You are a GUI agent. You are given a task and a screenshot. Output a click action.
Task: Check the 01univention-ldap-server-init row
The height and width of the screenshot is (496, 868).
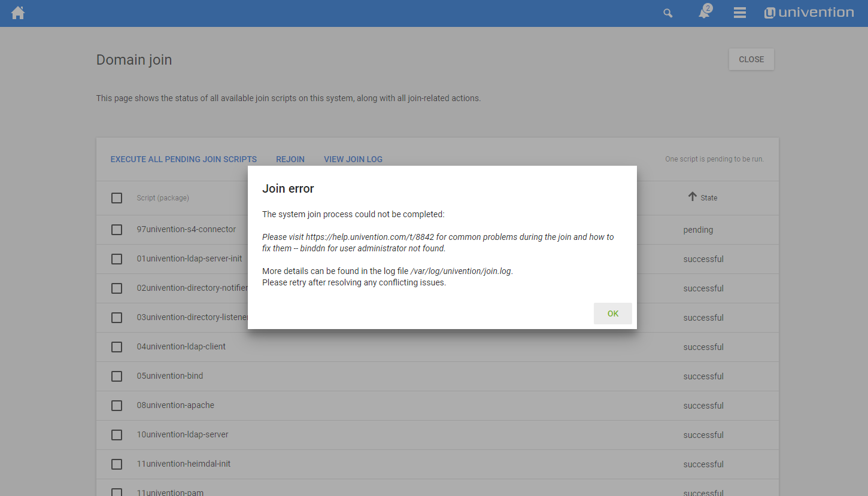tap(117, 259)
